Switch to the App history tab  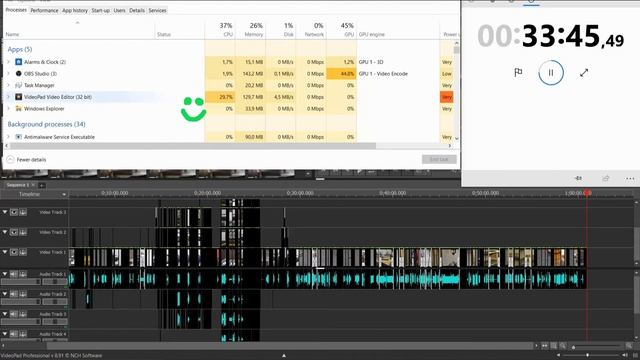pos(75,10)
